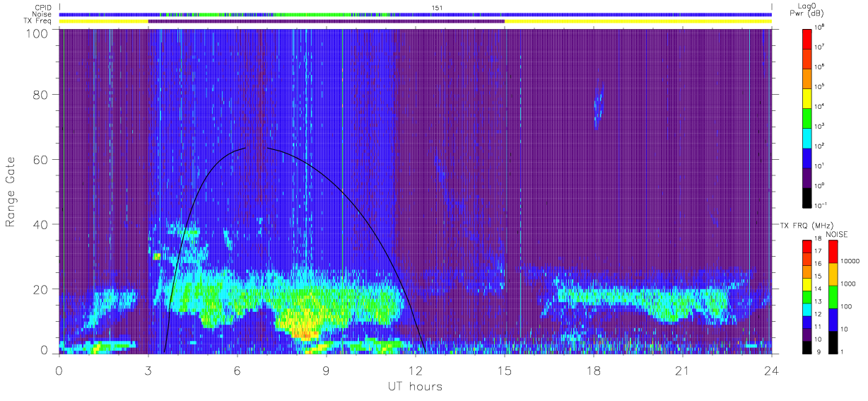Select the yellow segment of power colorbar
868x401 pixels.
pyautogui.click(x=807, y=98)
